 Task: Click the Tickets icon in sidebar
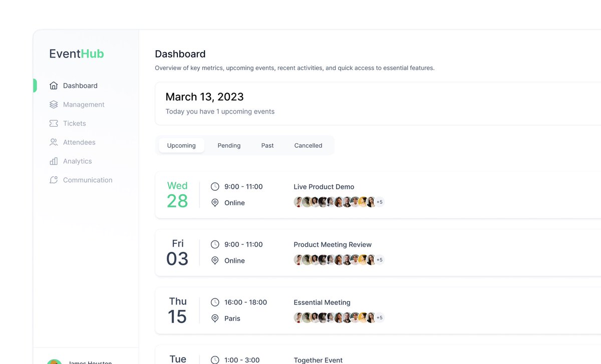point(54,123)
